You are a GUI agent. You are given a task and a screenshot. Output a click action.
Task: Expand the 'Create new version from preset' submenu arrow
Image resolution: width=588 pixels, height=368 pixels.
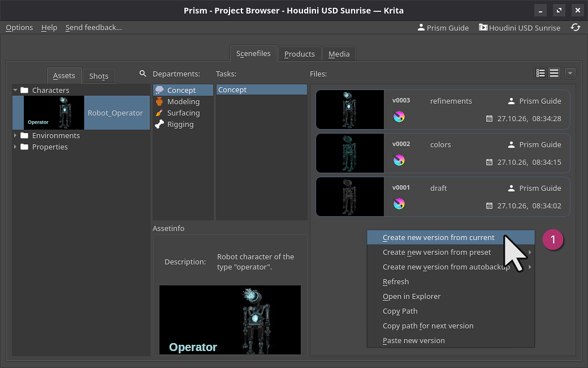[530, 252]
